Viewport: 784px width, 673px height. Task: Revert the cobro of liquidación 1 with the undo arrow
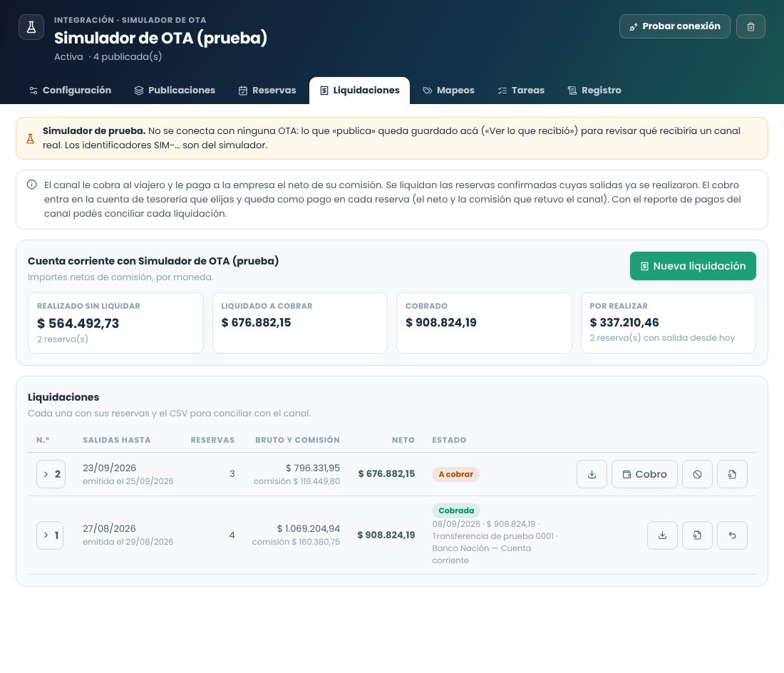point(732,535)
